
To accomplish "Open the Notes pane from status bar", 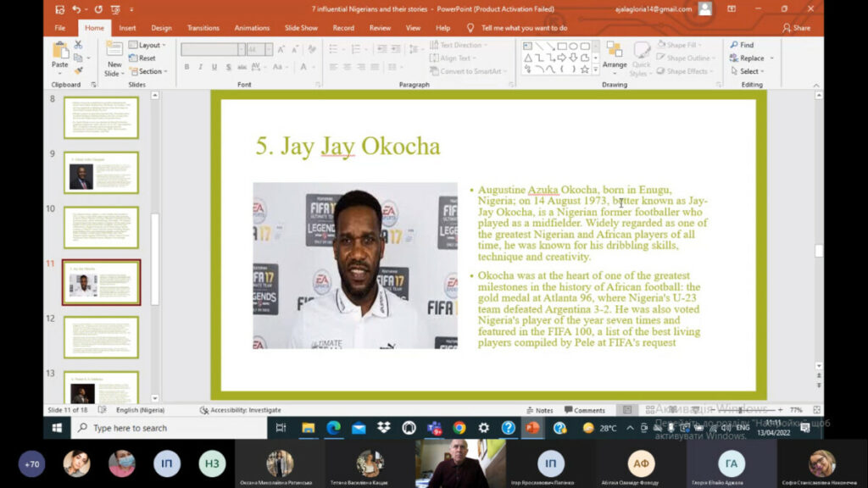I will point(538,410).
